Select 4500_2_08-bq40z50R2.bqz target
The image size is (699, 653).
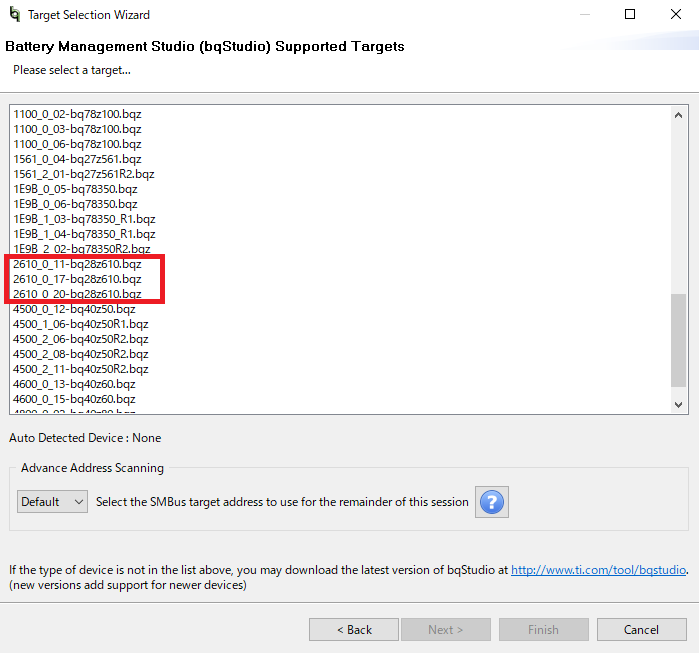[x=81, y=354]
